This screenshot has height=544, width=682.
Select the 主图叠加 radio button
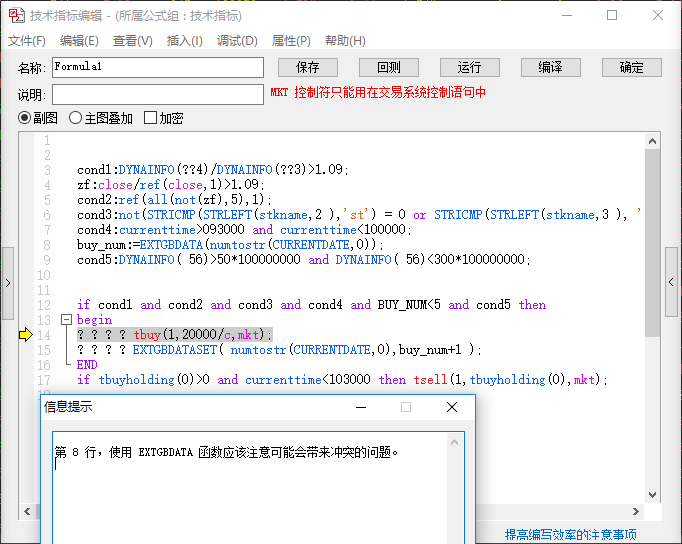(75, 118)
